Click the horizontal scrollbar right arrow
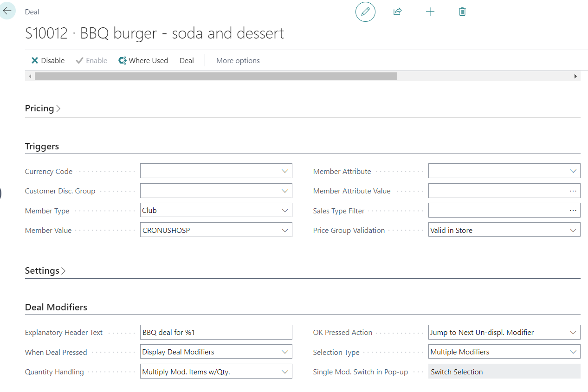 [575, 76]
